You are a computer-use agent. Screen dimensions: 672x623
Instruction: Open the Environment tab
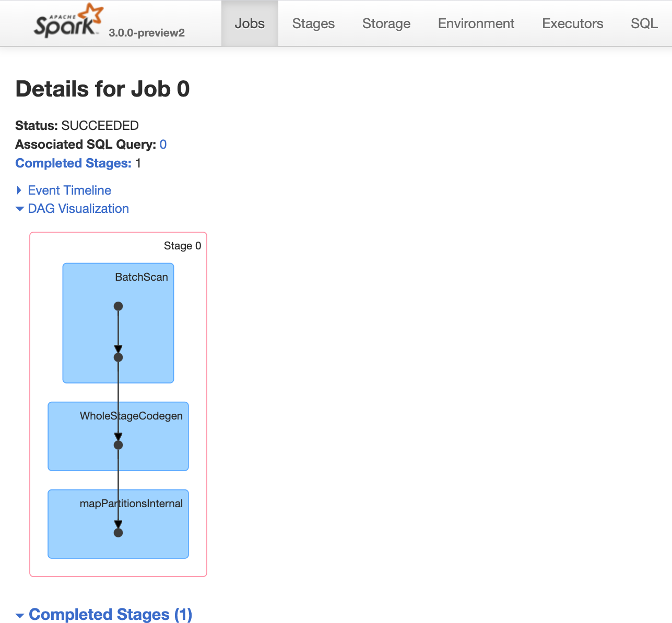tap(476, 23)
